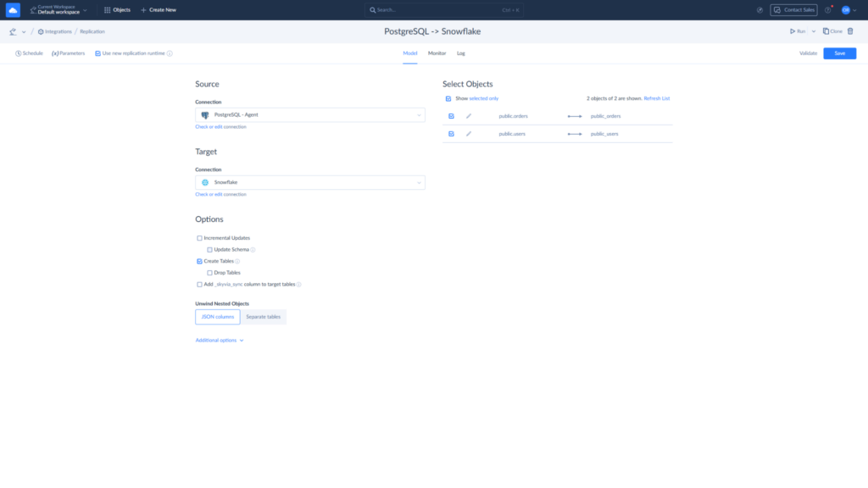Click the Replication breadcrumb
This screenshot has height=488, width=868.
point(92,31)
